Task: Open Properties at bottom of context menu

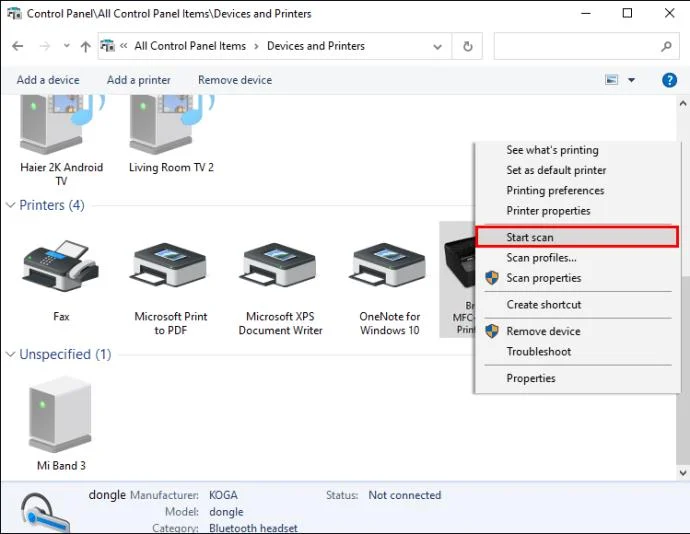Action: click(x=531, y=378)
